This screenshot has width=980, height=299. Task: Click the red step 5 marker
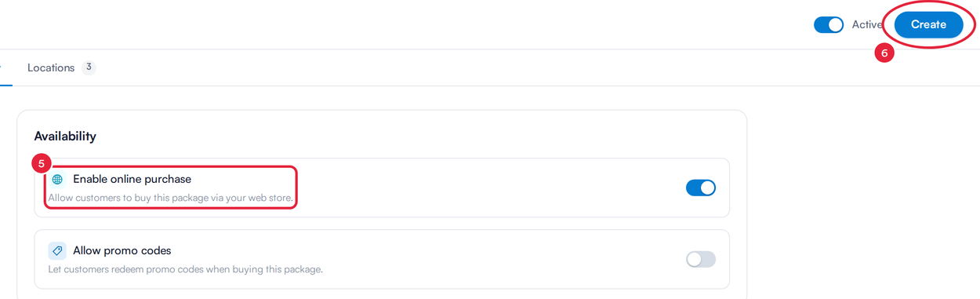(x=40, y=164)
